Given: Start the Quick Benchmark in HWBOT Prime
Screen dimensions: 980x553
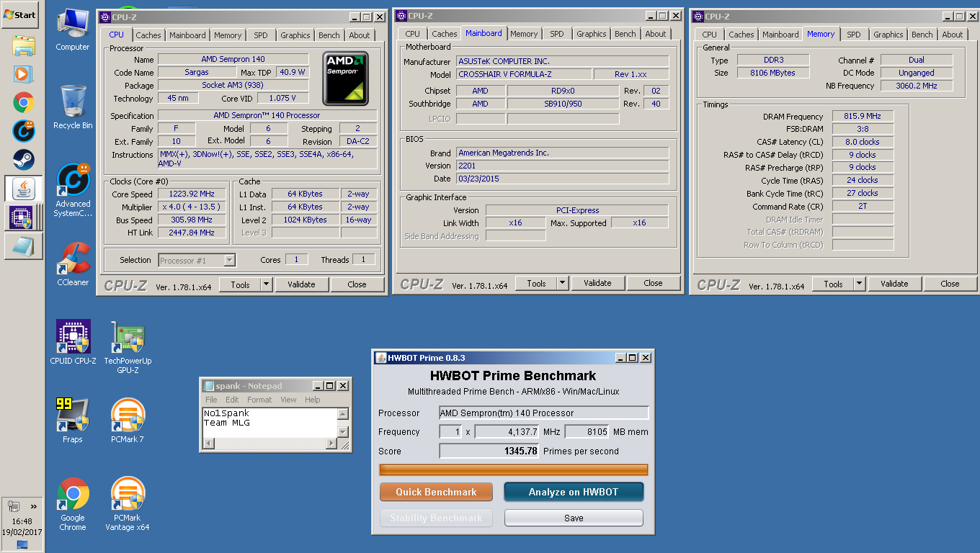Looking at the screenshot, I should point(436,492).
